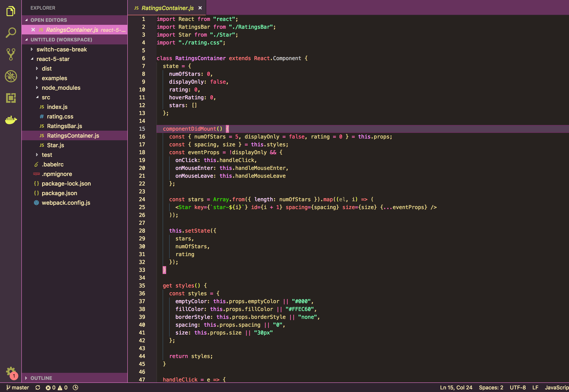This screenshot has width=569, height=392.
Task: Show errors count in status bar
Action: (x=51, y=387)
